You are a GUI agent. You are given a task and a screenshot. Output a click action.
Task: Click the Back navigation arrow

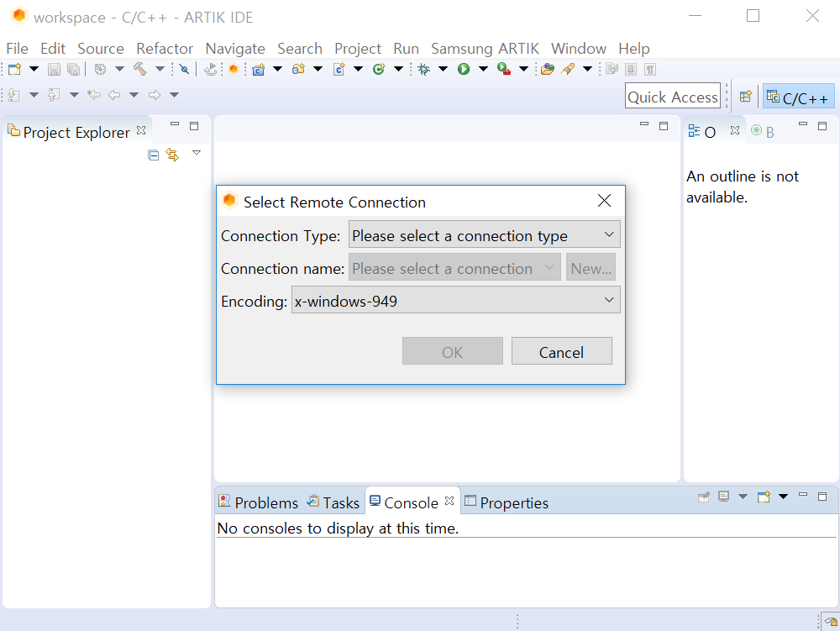114,95
